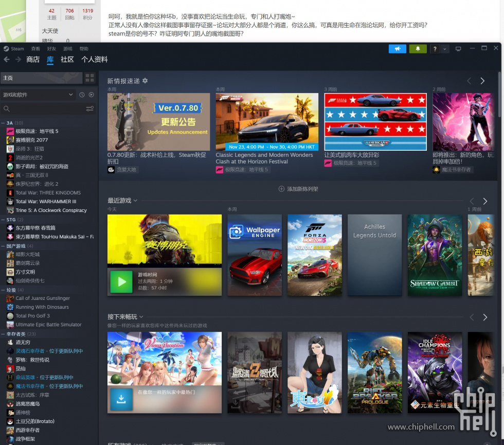The image size is (504, 445).
Task: Open Forza Horizon 5 recent game tile
Action: [315, 255]
